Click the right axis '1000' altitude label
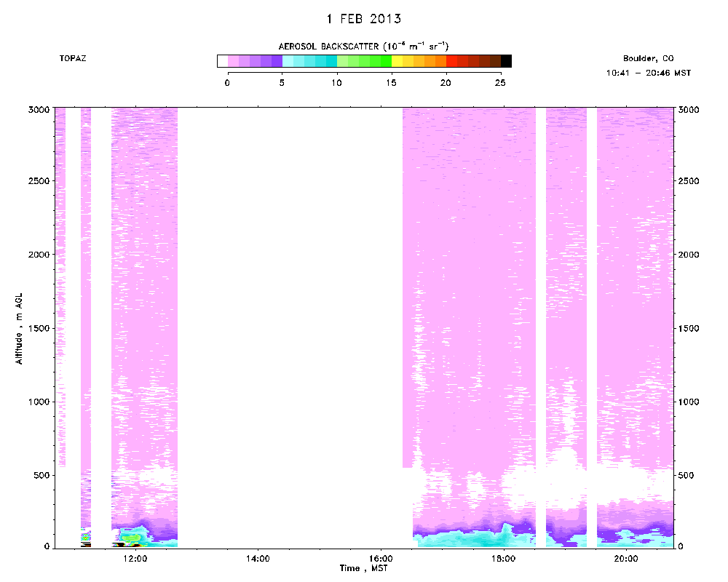Viewport: 728px width, 582px height. pos(689,402)
